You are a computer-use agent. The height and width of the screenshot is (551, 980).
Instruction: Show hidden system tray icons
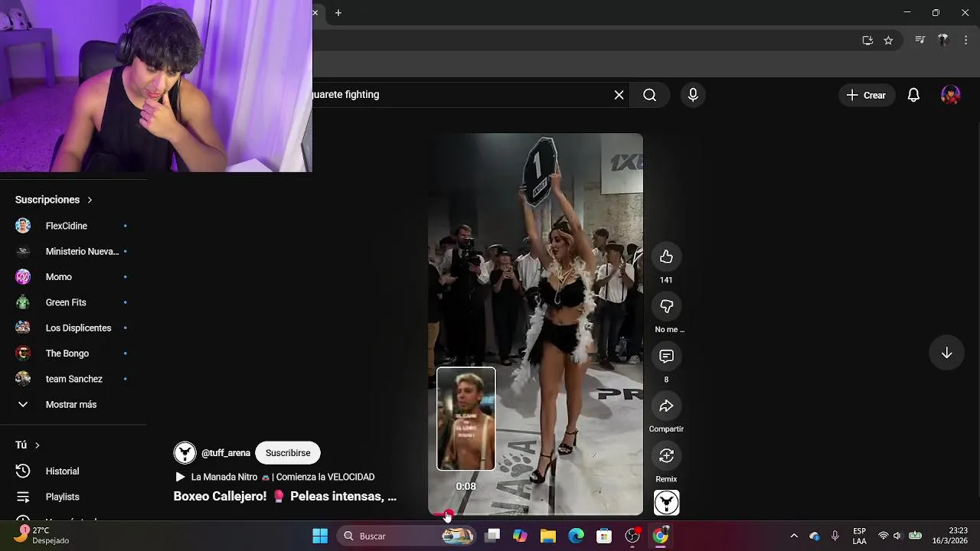click(794, 536)
